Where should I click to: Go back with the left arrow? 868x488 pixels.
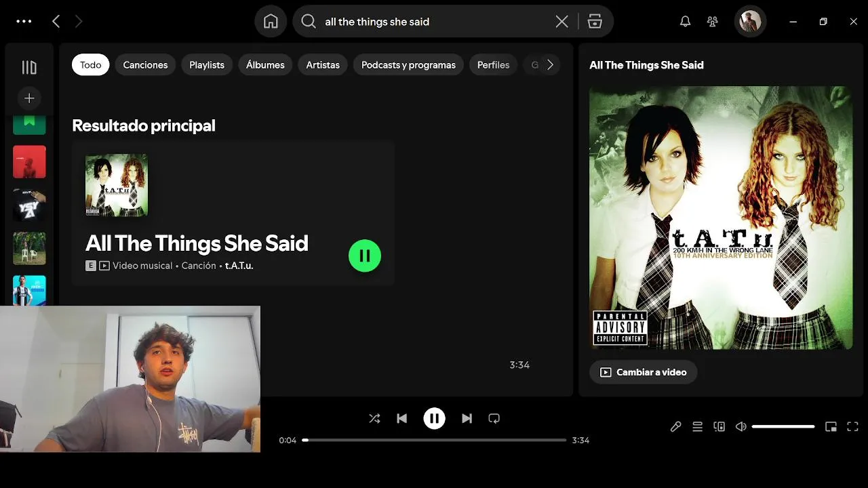click(56, 22)
